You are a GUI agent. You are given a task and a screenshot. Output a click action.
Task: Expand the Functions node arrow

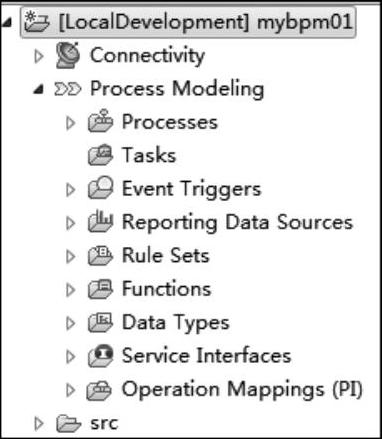tap(70, 289)
